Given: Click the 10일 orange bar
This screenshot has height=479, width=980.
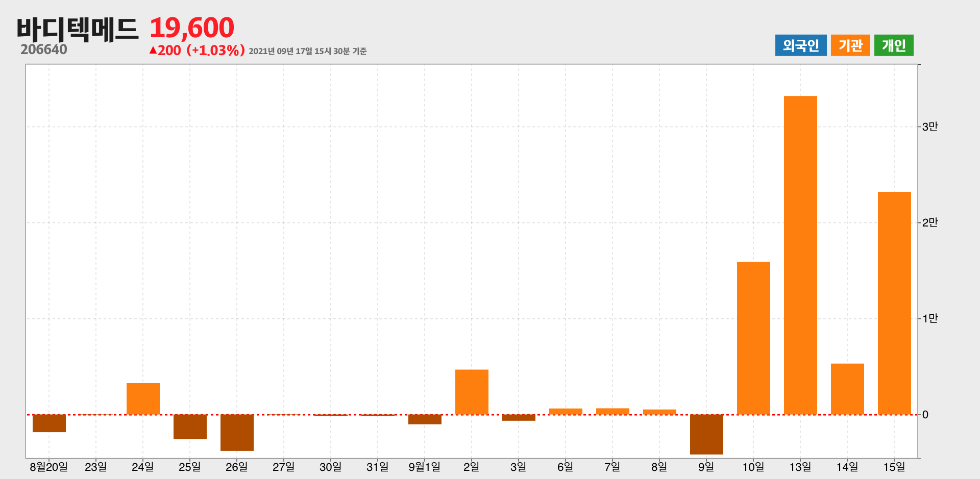Looking at the screenshot, I should [x=753, y=338].
